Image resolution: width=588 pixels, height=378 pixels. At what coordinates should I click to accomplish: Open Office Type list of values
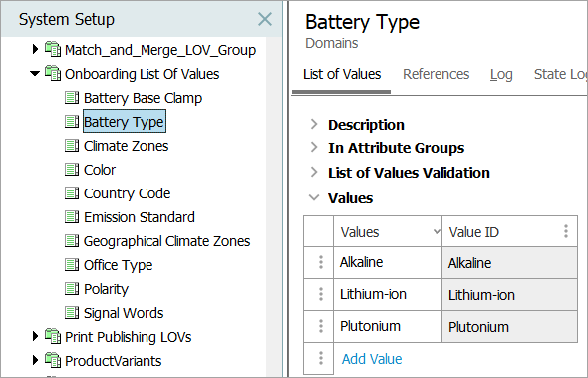pos(119,265)
